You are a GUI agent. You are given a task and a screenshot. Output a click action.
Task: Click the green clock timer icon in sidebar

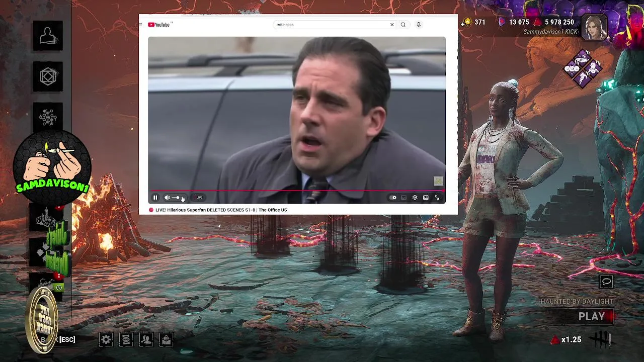point(59,288)
